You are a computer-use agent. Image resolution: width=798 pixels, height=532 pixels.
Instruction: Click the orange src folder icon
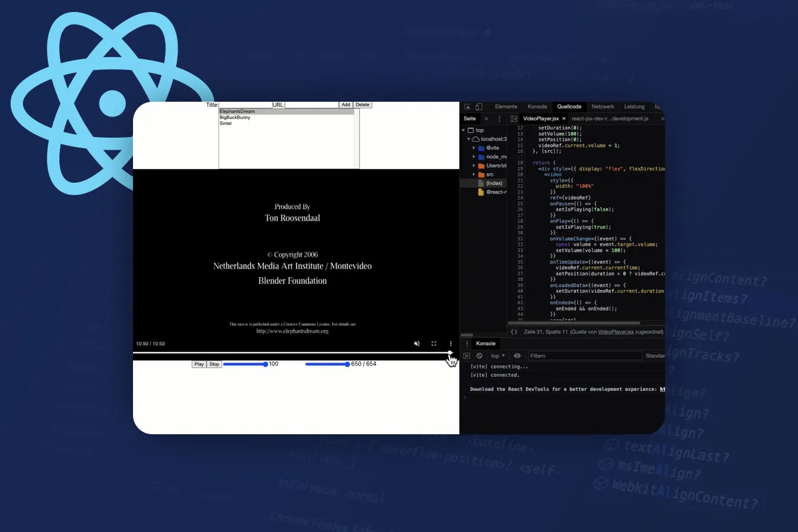click(481, 174)
